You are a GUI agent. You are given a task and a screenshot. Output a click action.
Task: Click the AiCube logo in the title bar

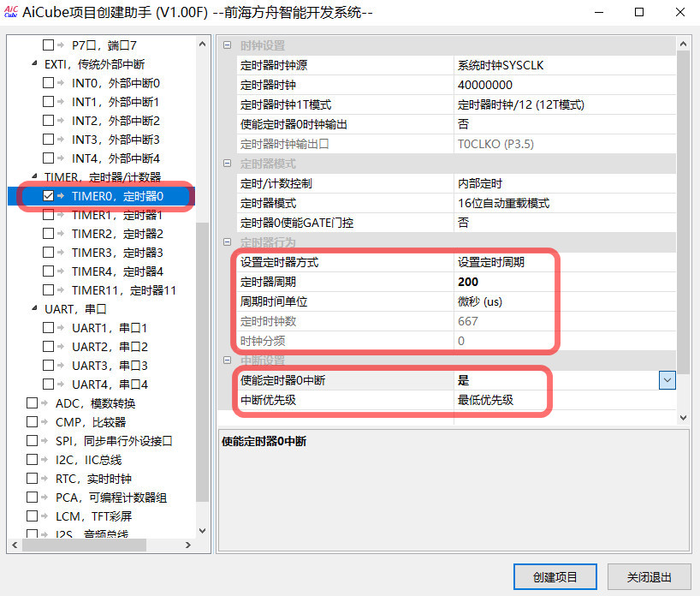pyautogui.click(x=12, y=12)
